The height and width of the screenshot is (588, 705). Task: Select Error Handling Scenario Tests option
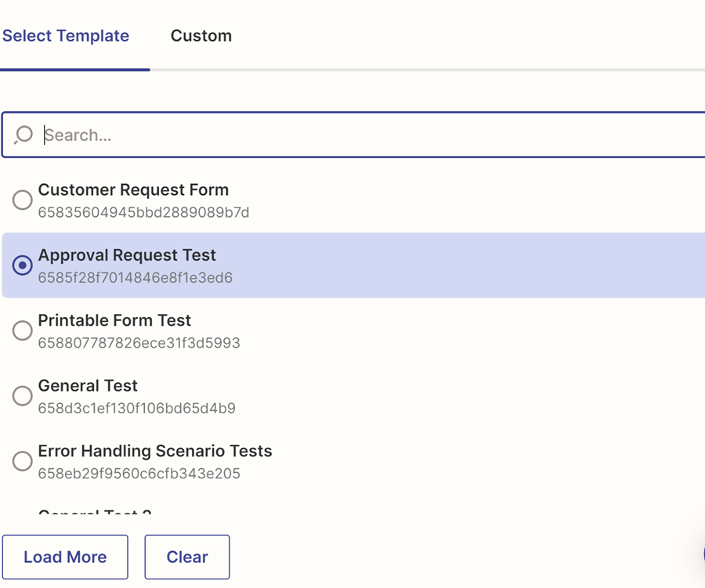[23, 461]
